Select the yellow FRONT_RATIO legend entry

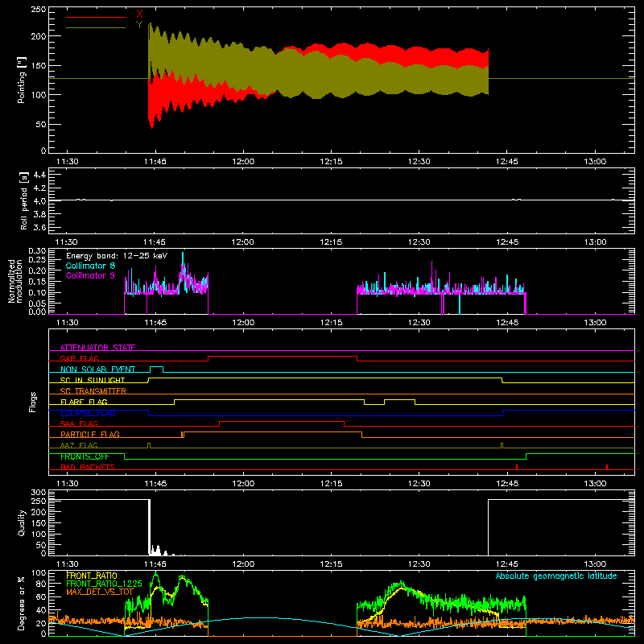pos(91,576)
